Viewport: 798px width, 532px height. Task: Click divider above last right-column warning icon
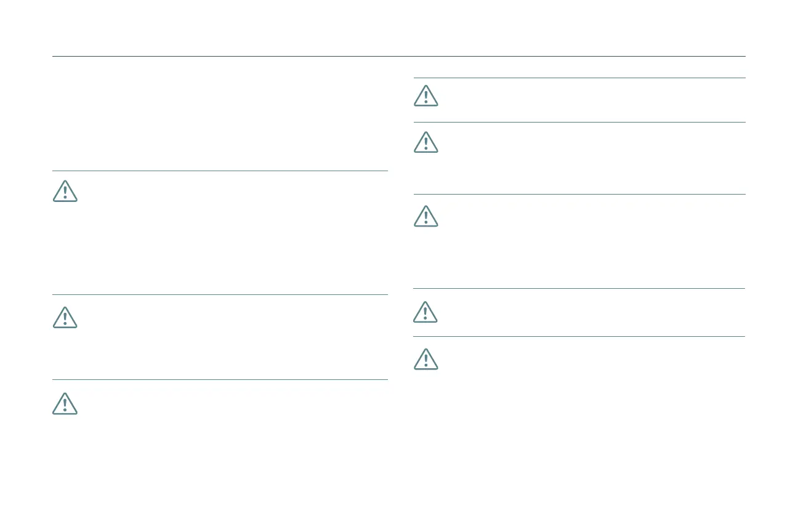(579, 337)
